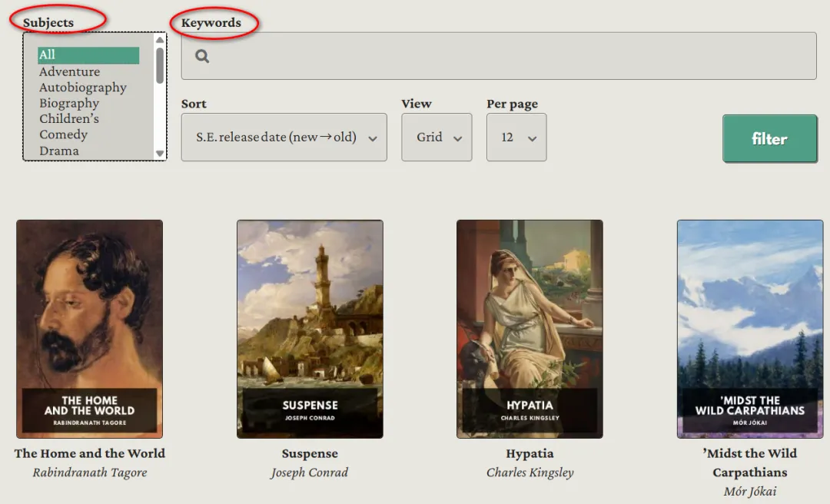Open the Sort dropdown
Screen dimensions: 830x504
click(284, 137)
